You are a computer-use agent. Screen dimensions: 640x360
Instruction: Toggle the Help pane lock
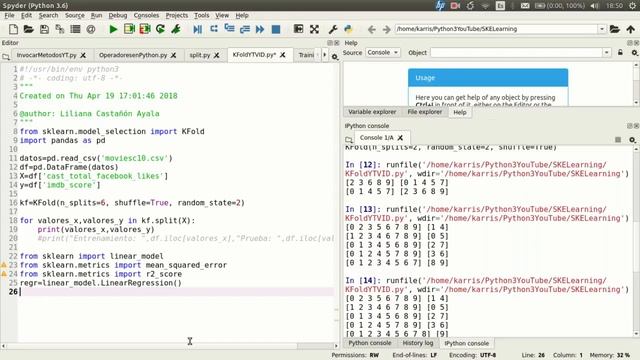(620, 53)
